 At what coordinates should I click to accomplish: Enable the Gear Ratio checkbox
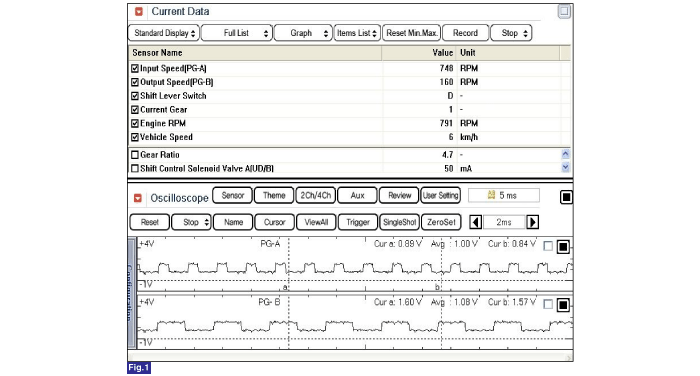135,155
